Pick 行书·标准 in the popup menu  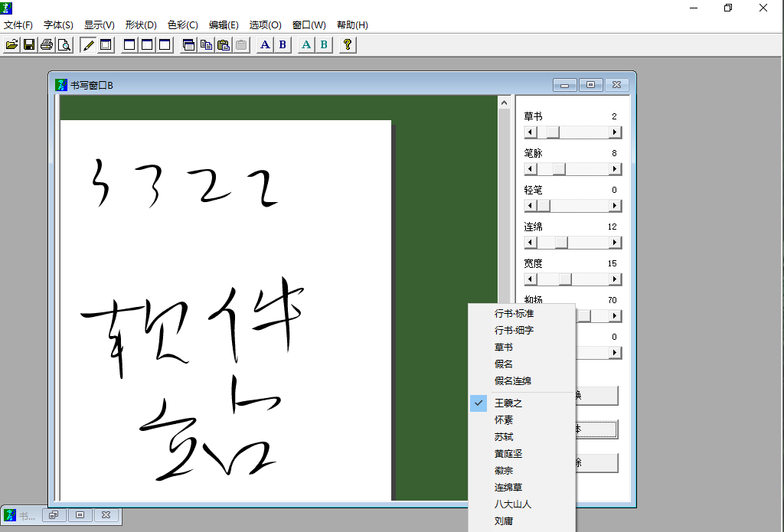coord(514,314)
